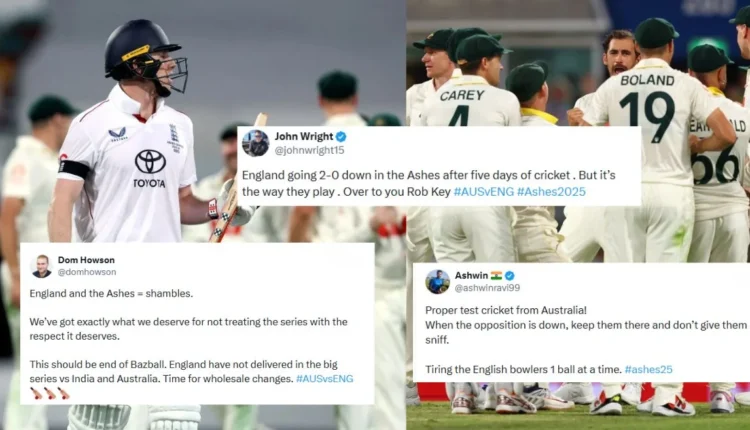Click the Dom Howson display name
This screenshot has height=430, width=750.
[86, 260]
